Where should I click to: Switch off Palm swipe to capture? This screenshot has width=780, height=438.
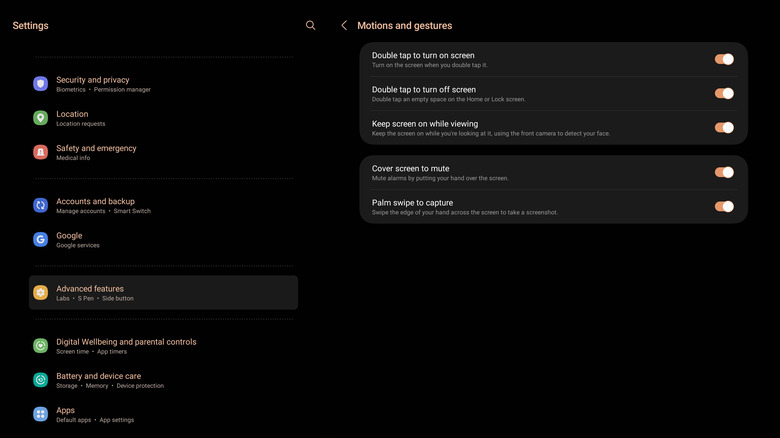point(724,206)
